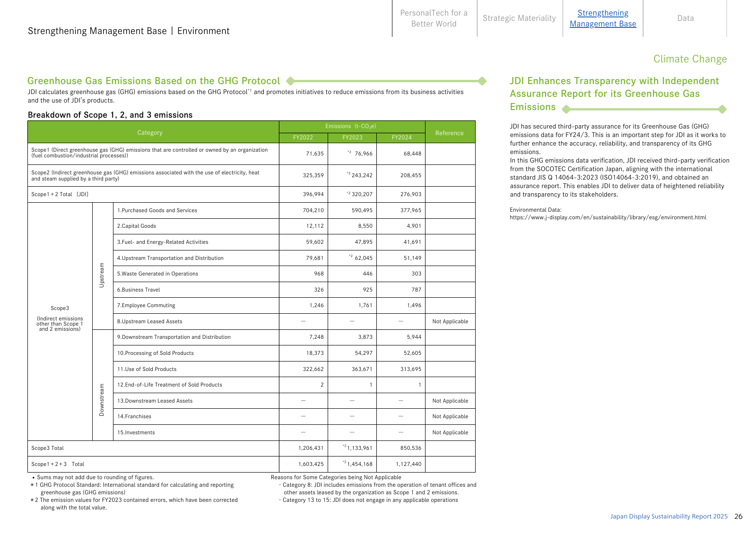This screenshot has width=756, height=534.
Task: Click the Breakdown of Scope 1, 2, and 3 emissions title
Action: click(110, 115)
